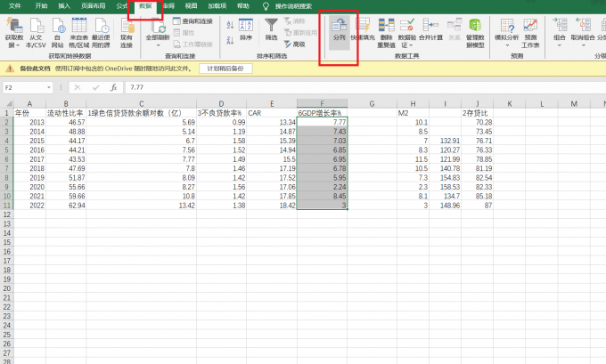Open the Add-ins (加载项) tab

[x=217, y=6]
